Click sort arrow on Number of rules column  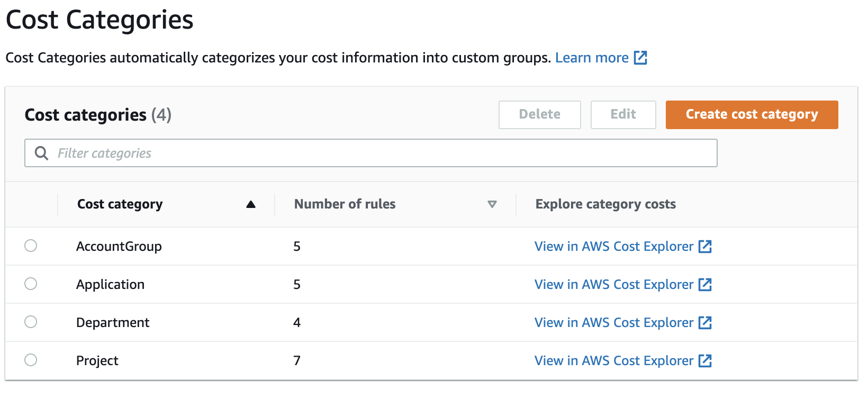tap(492, 204)
